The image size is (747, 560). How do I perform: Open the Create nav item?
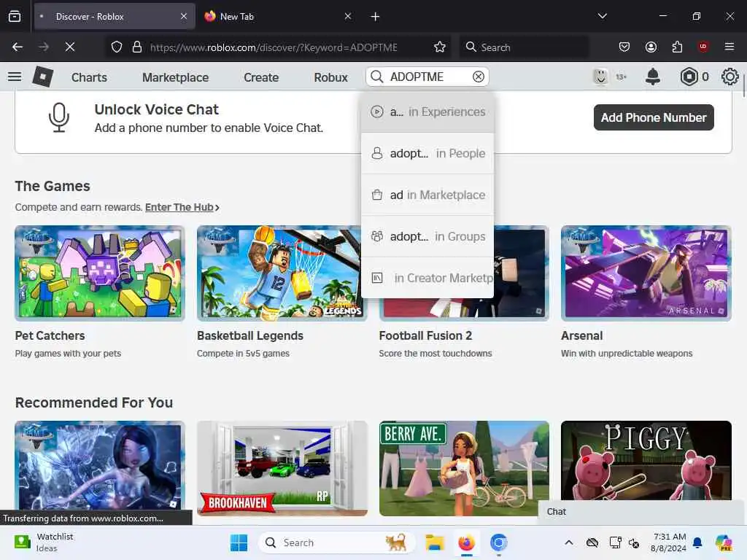tap(261, 77)
